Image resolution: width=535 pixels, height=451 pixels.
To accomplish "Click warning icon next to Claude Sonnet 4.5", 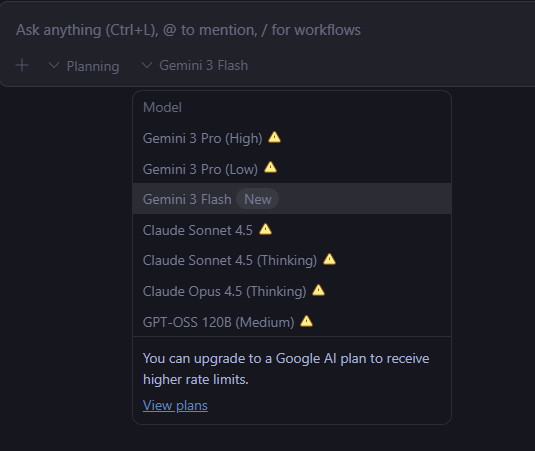I will pos(265,229).
